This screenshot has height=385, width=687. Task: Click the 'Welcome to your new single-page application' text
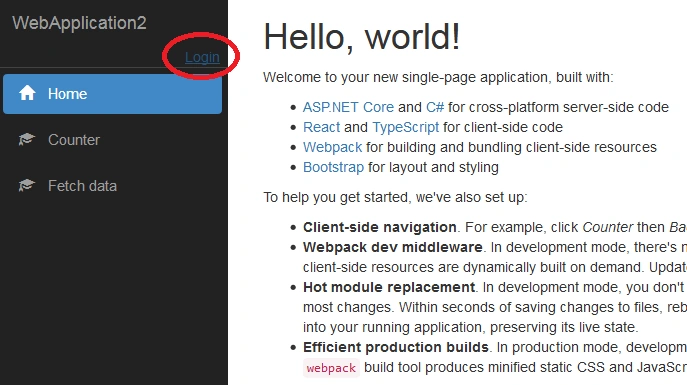(438, 78)
